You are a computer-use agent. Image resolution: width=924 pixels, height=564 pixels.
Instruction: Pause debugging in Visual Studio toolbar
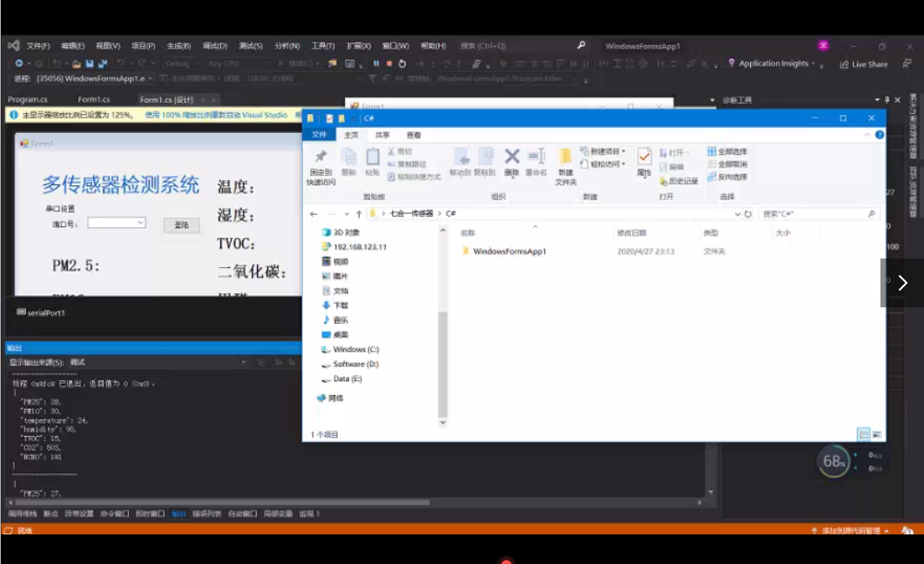pyautogui.click(x=376, y=63)
